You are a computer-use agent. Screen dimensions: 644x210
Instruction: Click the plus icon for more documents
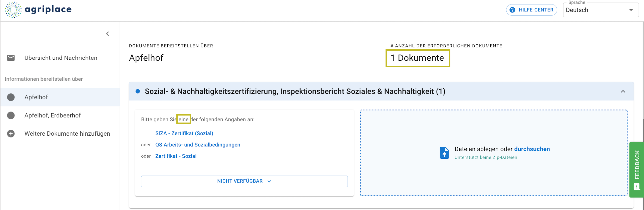pos(11,134)
